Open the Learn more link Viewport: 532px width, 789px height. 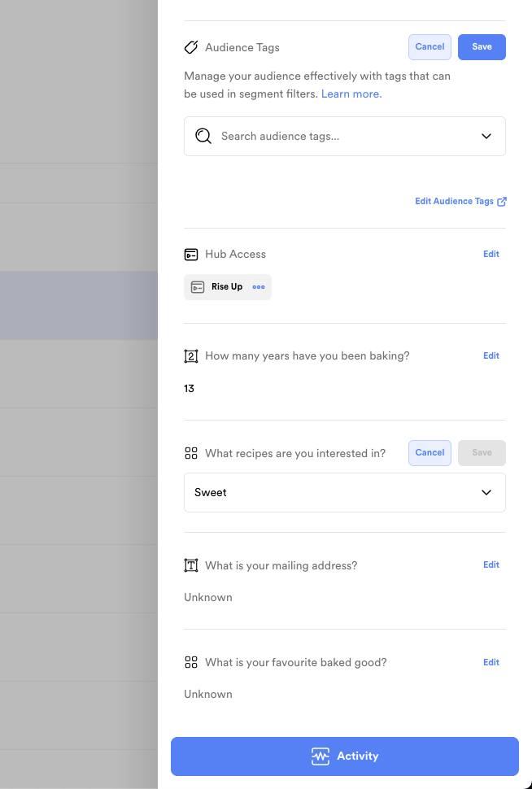pos(351,94)
